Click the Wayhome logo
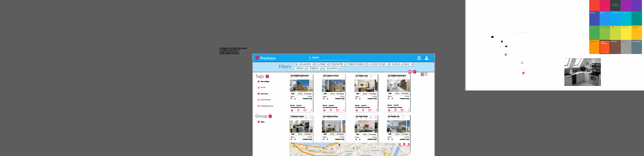The image size is (644, 156). pyautogui.click(x=265, y=58)
